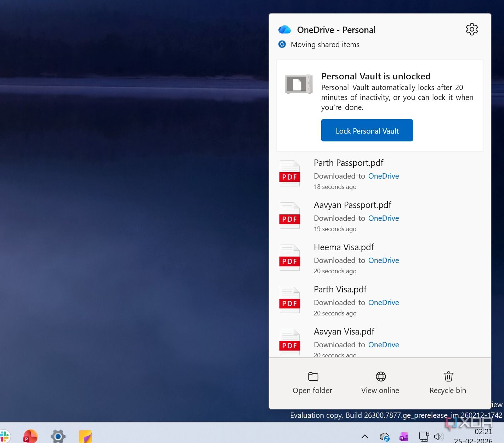Follow the OneDrive link under Aavyan Visa.pdf
This screenshot has width=504, height=443.
pos(384,345)
